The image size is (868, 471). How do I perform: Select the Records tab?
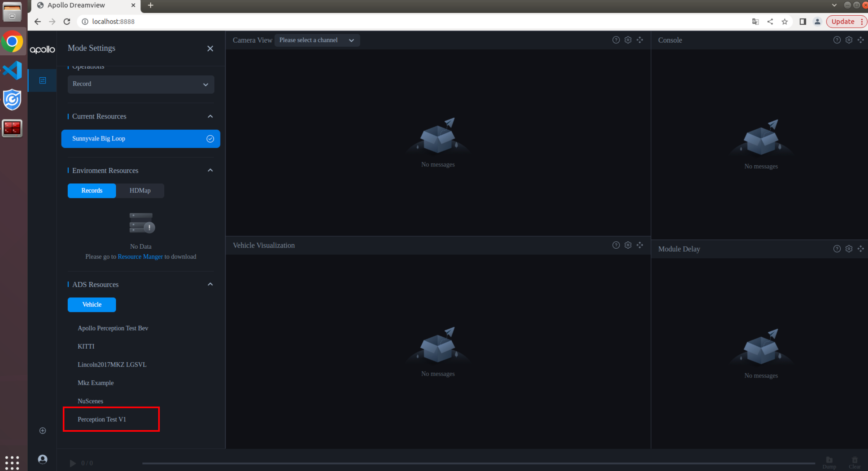92,190
